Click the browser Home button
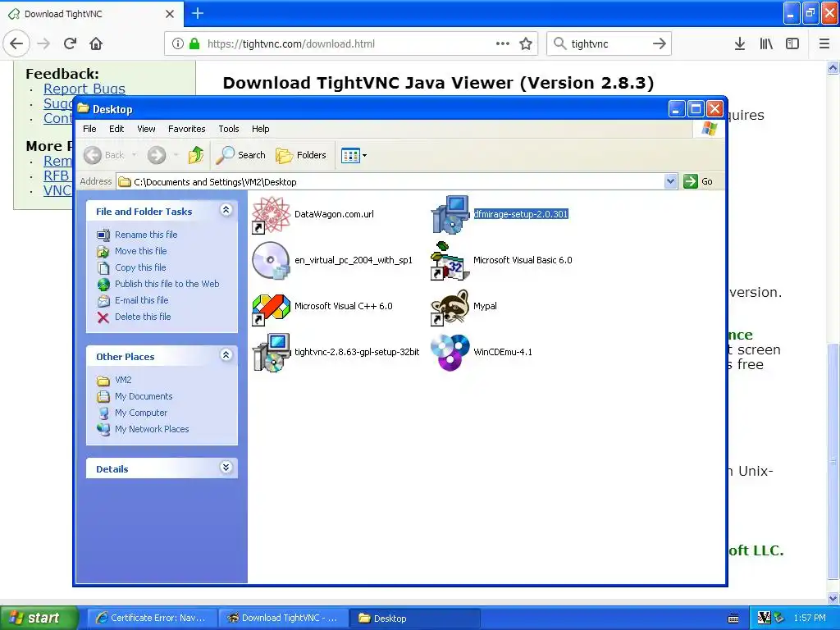The image size is (840, 630). click(96, 43)
